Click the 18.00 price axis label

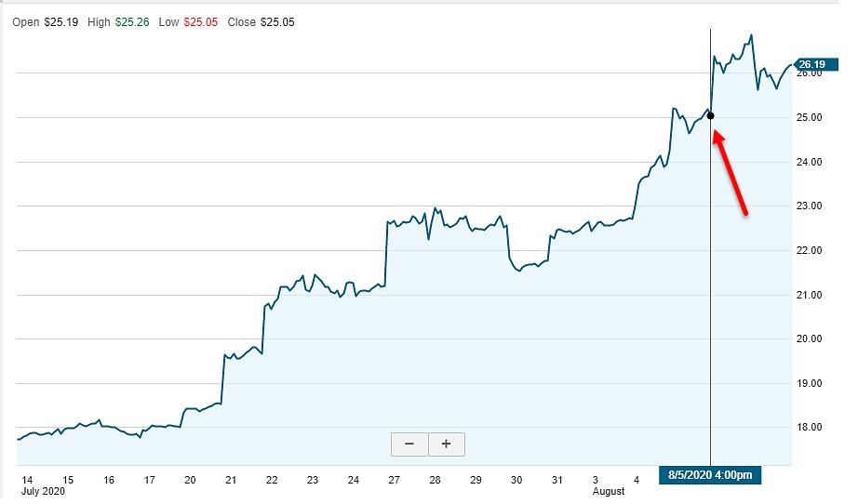809,428
